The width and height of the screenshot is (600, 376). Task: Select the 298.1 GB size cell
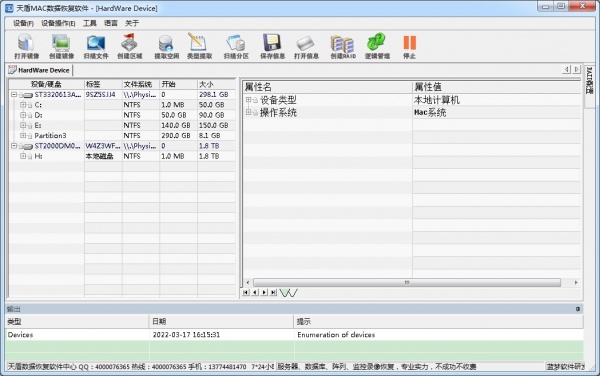click(214, 94)
